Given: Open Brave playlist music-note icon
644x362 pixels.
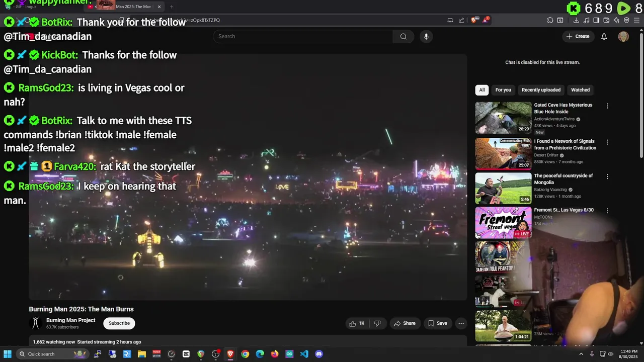Looking at the screenshot, I should pyautogui.click(x=586, y=20).
